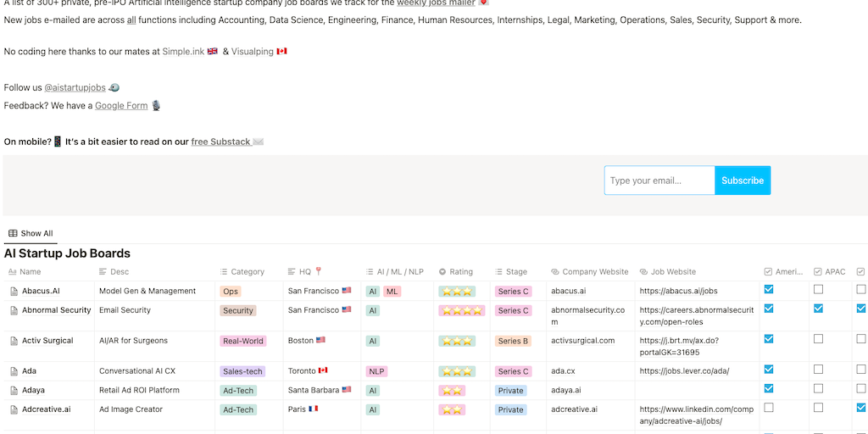Open the @aistartupjobs link
The width and height of the screenshot is (868, 434).
(75, 87)
